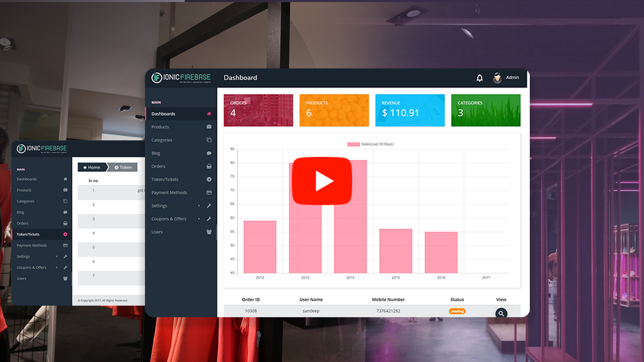Click order ID 10308 in the orders table
Viewport: 644px width, 362px height.
click(x=251, y=311)
